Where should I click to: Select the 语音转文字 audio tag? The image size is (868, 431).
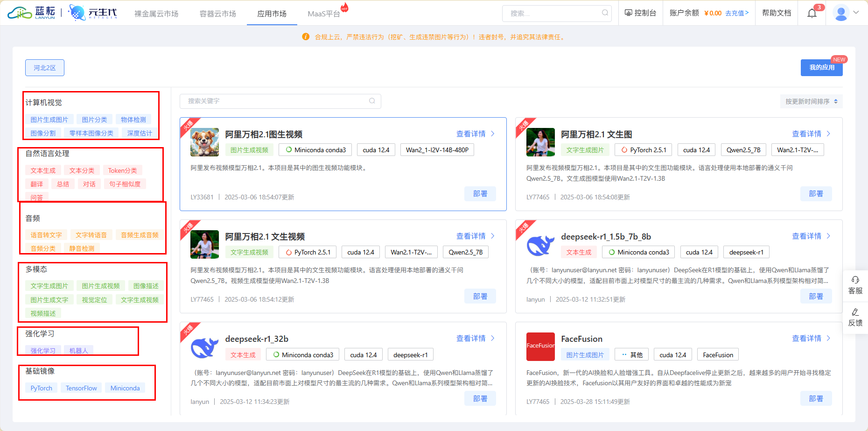pyautogui.click(x=46, y=235)
